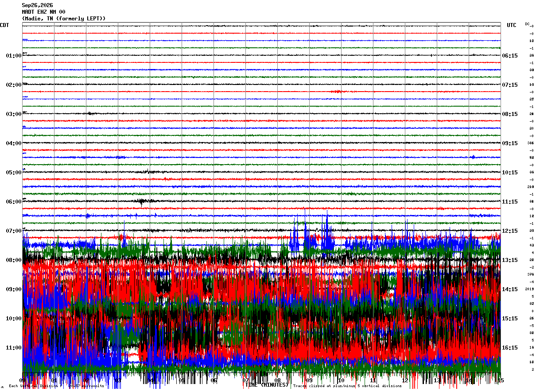
Task: Select the 09:00 CDT row label
Action: coord(14,289)
